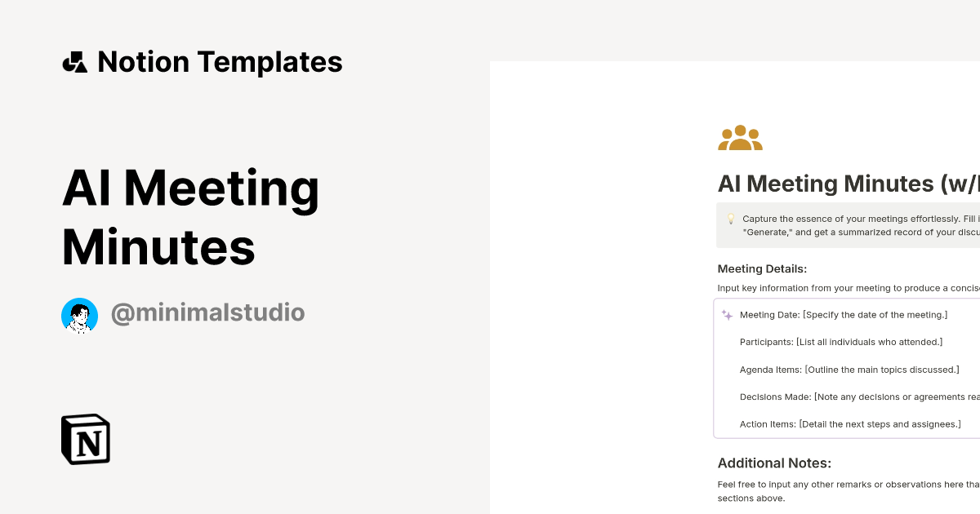Open the @minimalstudio profile link
This screenshot has width=980, height=514.
[x=207, y=312]
